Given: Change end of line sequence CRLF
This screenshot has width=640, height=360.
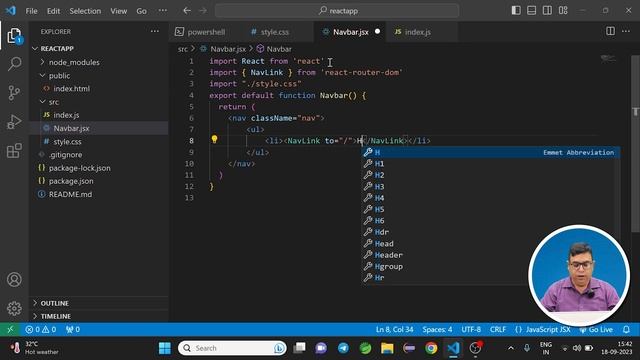Looking at the screenshot, I should pyautogui.click(x=498, y=329).
